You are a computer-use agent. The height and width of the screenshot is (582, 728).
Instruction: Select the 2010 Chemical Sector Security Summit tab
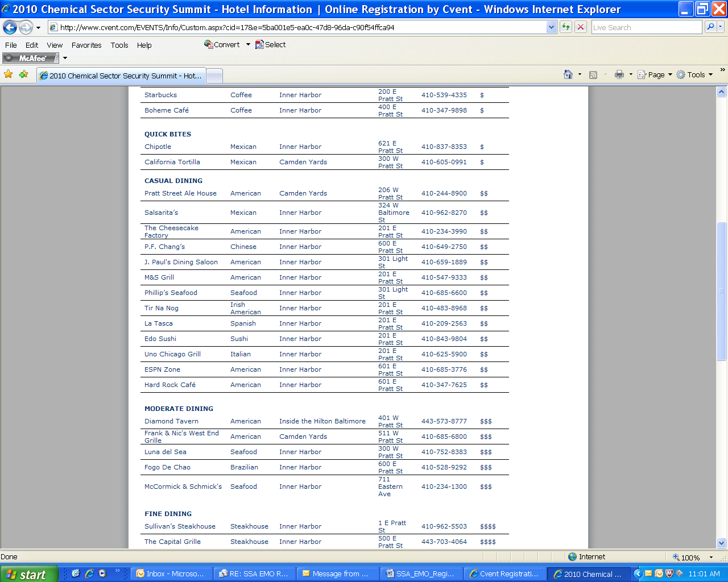[121, 76]
